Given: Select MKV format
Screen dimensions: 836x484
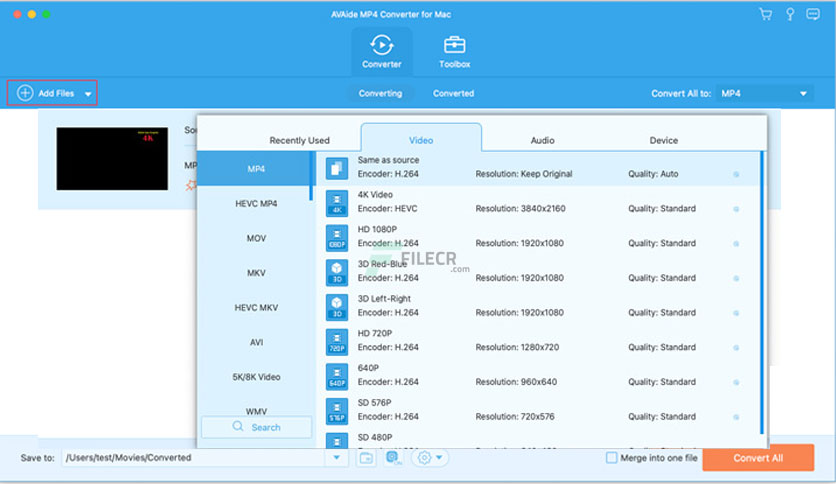Looking at the screenshot, I should tap(256, 273).
